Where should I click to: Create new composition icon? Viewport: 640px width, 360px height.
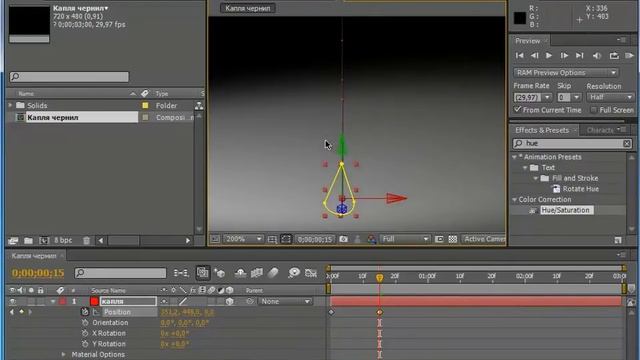(x=44, y=240)
